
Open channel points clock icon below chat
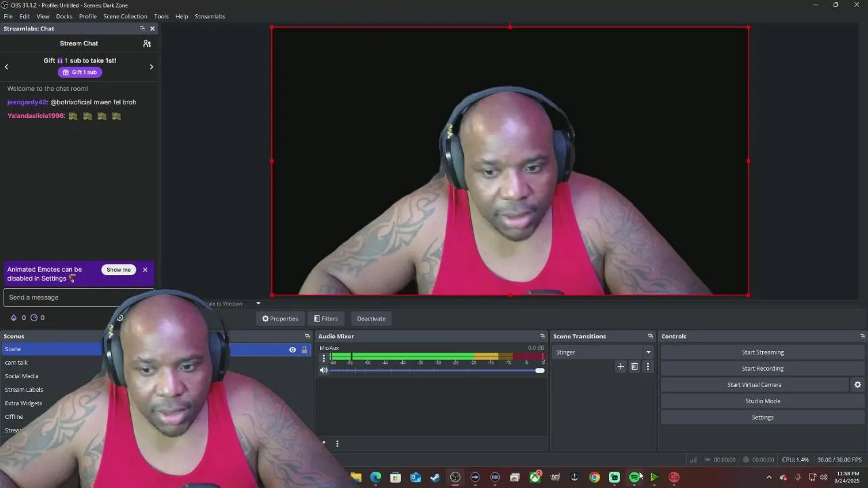[x=33, y=317]
